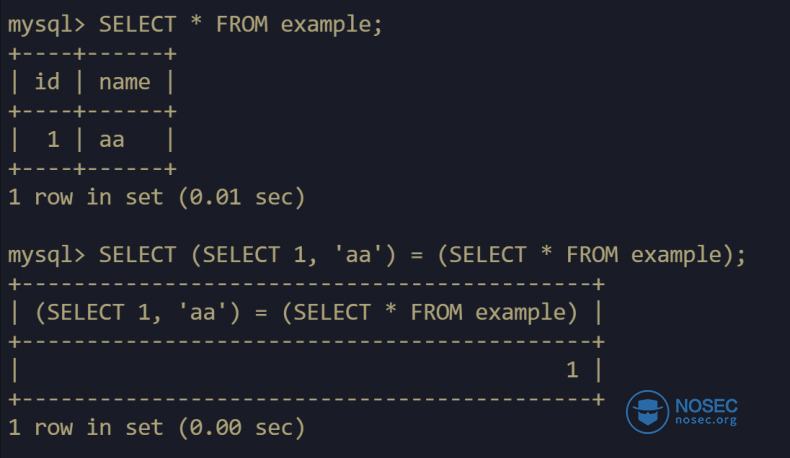The width and height of the screenshot is (790, 458).
Task: Click the name column header
Action: (124, 82)
